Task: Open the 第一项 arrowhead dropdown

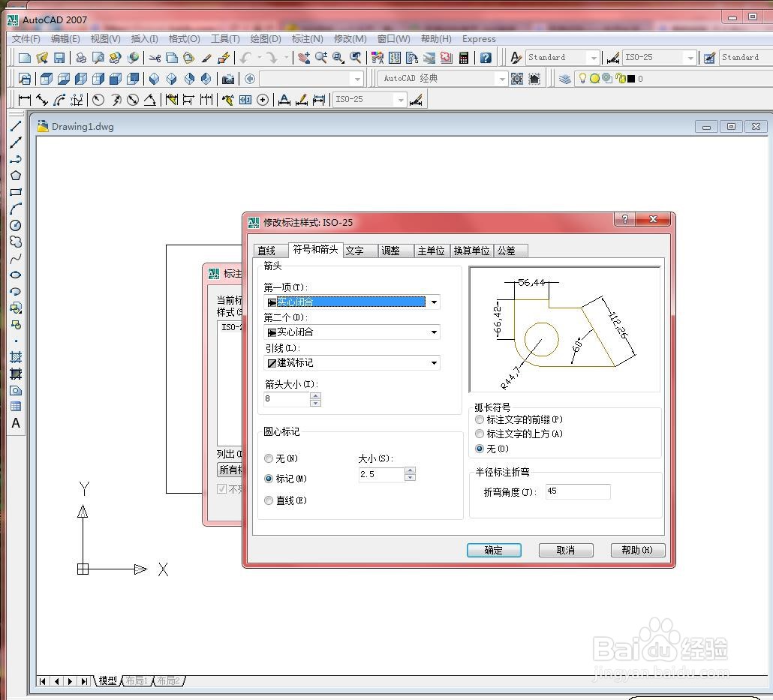Action: 434,302
